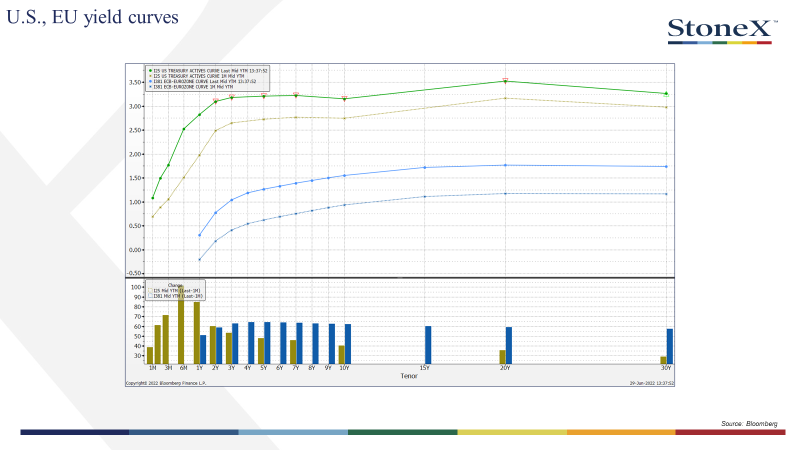Screen dimensions: 800x450
Task: Click the blue 15Y point on the Eurozone last curve
Action: 425,167
